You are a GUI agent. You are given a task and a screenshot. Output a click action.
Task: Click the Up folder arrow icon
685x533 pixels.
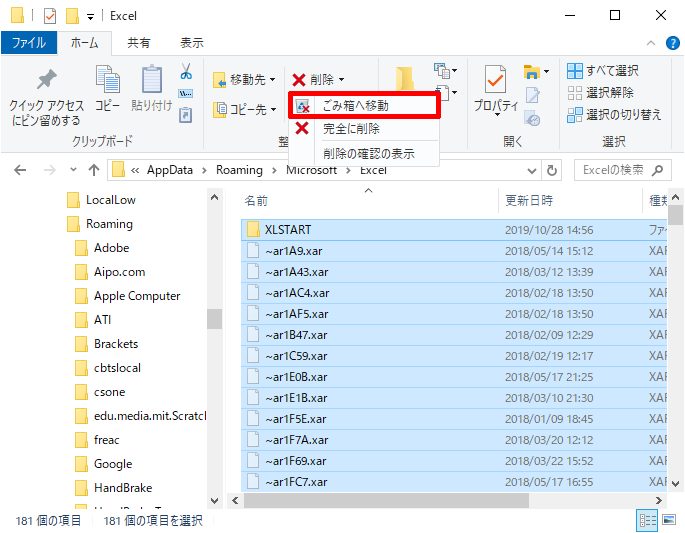pyautogui.click(x=94, y=170)
